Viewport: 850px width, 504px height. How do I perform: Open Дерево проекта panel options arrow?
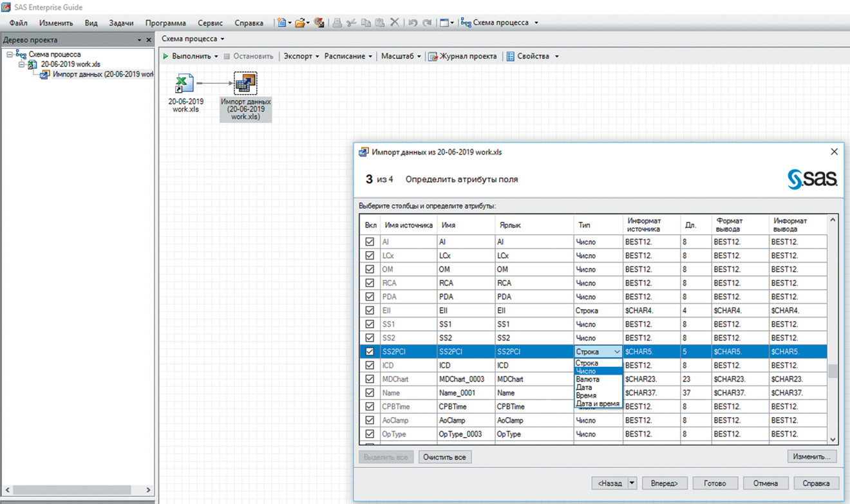[140, 40]
